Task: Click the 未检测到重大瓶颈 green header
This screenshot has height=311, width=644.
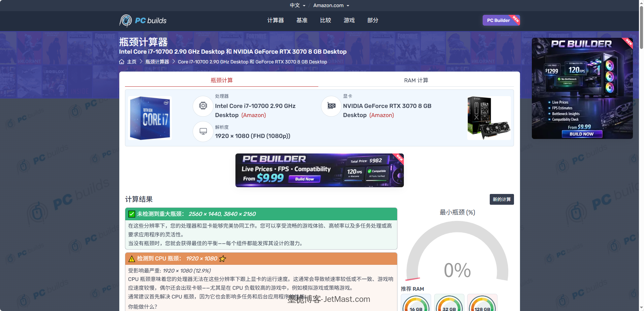Action: 261,214
